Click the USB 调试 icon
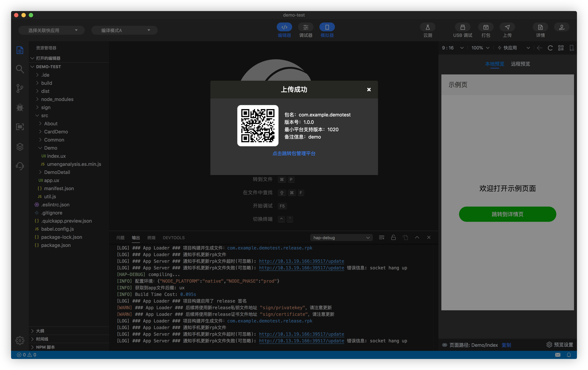Screen dimensions: 588x370 point(462,27)
